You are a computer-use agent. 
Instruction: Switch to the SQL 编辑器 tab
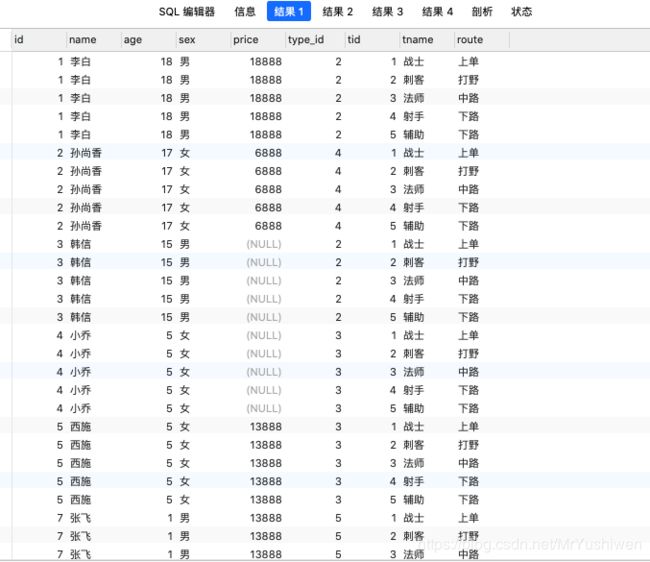point(187,12)
